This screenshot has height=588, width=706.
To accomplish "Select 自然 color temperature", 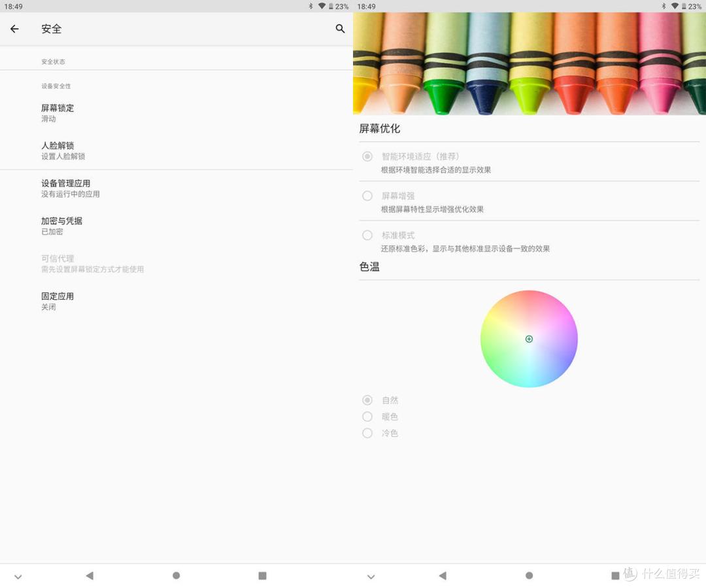I will point(367,400).
